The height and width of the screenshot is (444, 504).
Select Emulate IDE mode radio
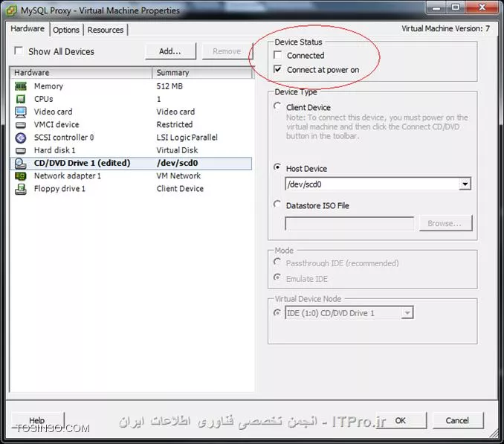[x=277, y=277]
